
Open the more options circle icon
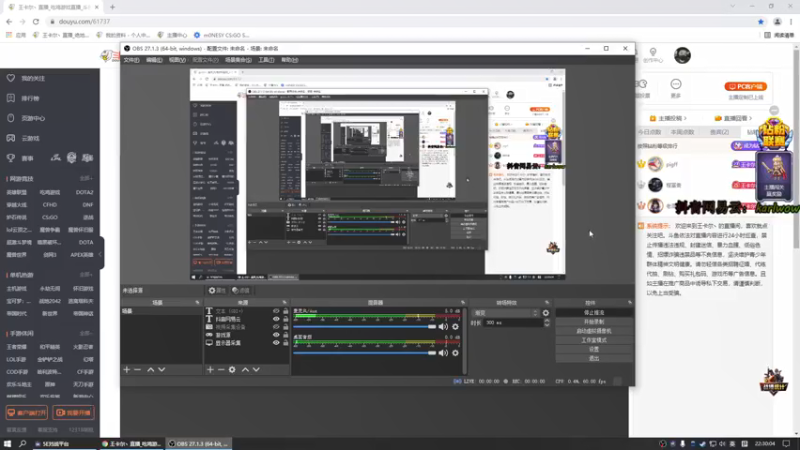pyautogui.click(x=676, y=84)
